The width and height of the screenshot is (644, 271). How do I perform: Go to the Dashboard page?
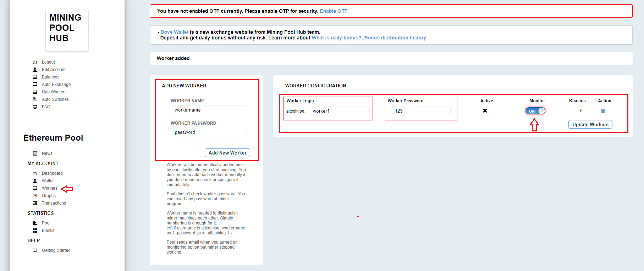point(52,173)
